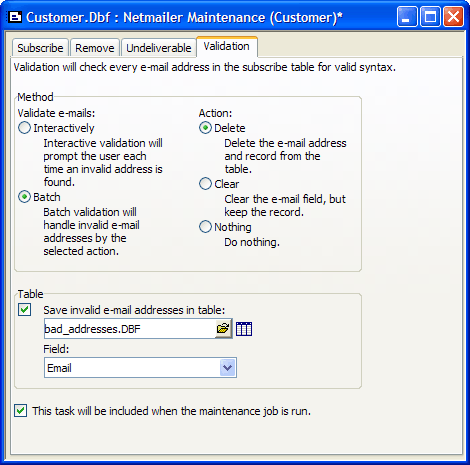This screenshot has height=465, width=470.
Task: Close the Customer.Dbf window
Action: tap(453, 17)
